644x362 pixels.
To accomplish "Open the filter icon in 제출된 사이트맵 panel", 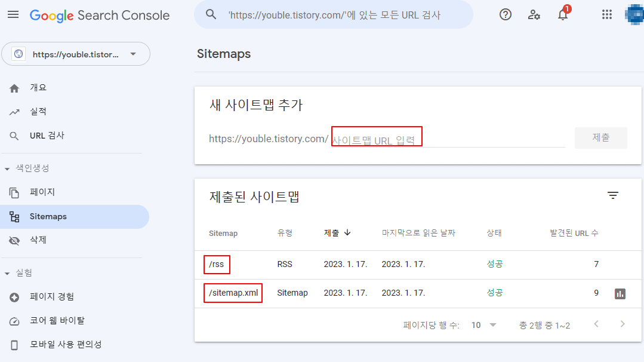I will [x=613, y=195].
